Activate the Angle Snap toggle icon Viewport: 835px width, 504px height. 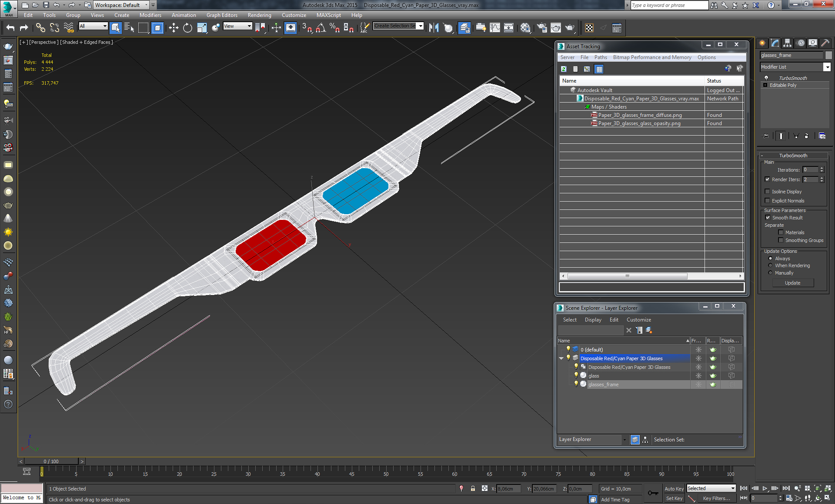point(321,28)
